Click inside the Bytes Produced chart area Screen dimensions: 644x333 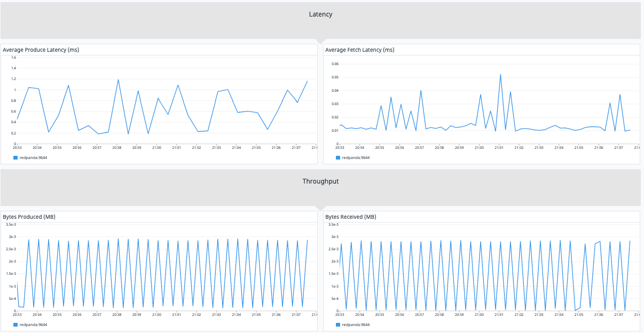pos(160,267)
